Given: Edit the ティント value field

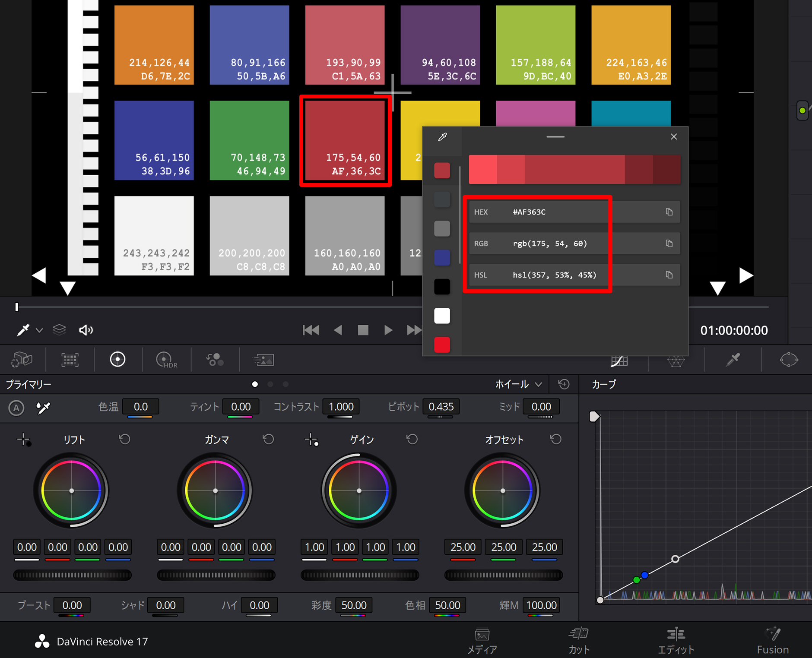Looking at the screenshot, I should (241, 407).
